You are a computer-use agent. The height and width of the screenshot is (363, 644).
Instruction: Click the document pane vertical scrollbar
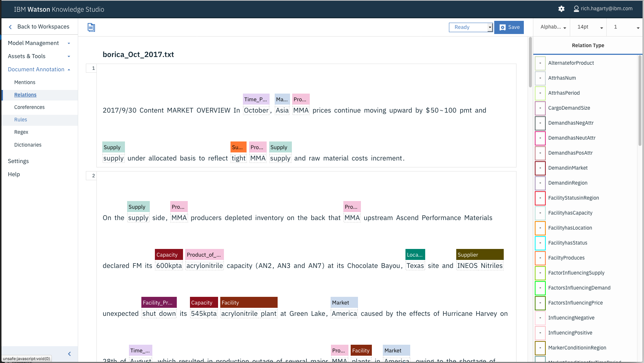click(x=530, y=62)
